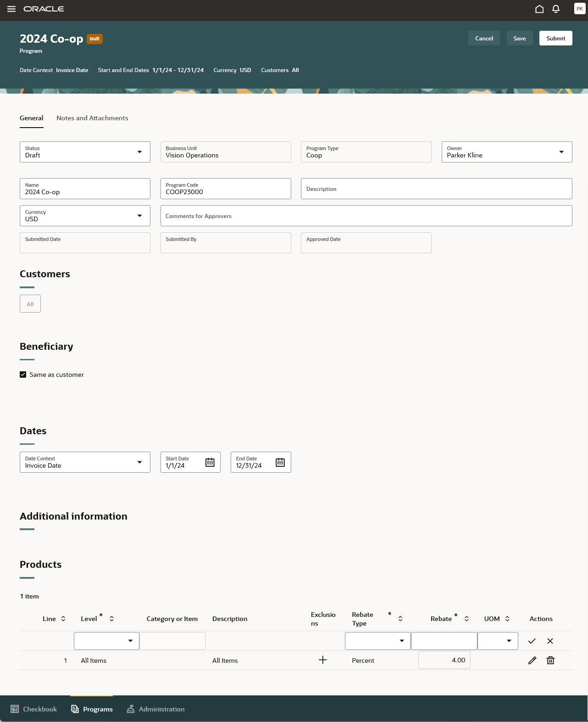
Task: Sort by the Line column
Action: click(63, 619)
